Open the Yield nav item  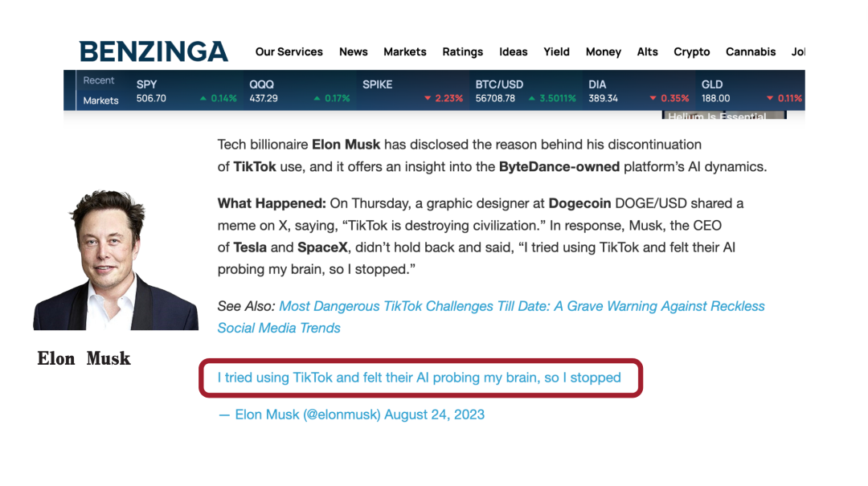coord(556,51)
